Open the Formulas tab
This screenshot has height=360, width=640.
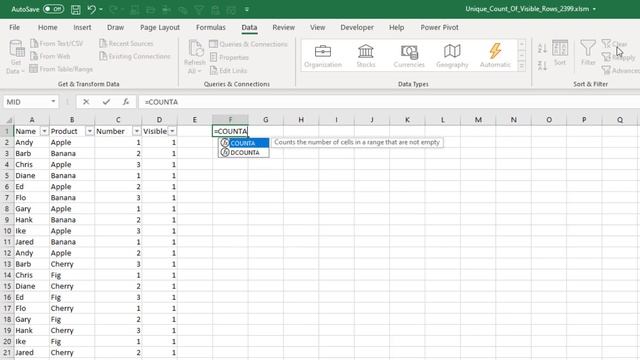tap(211, 27)
